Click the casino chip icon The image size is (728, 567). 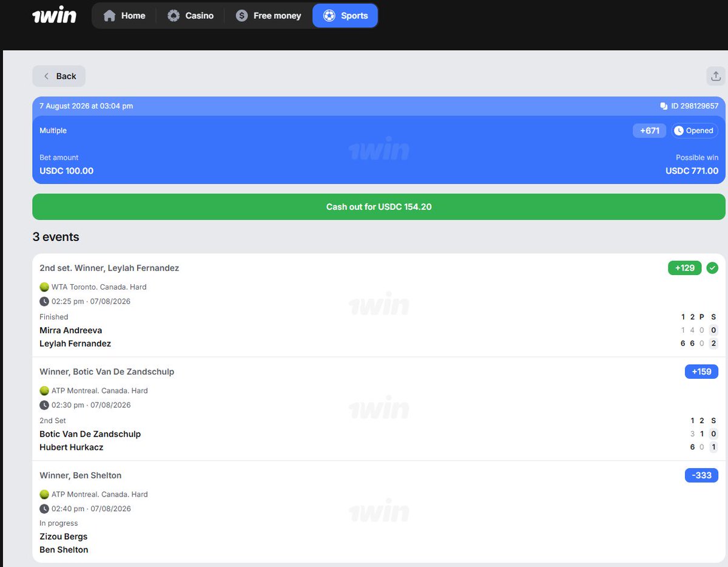pos(174,16)
